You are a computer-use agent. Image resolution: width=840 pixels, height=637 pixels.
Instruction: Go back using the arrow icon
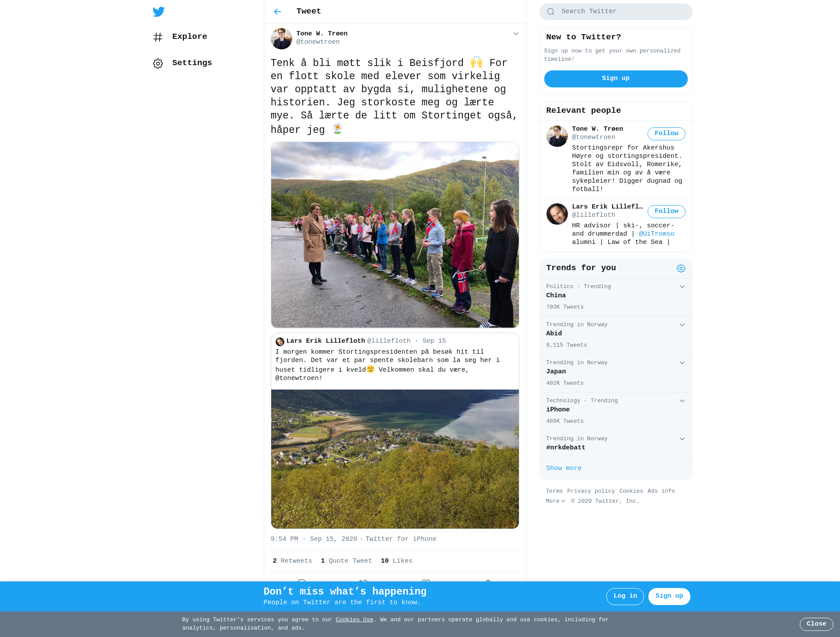(x=277, y=12)
